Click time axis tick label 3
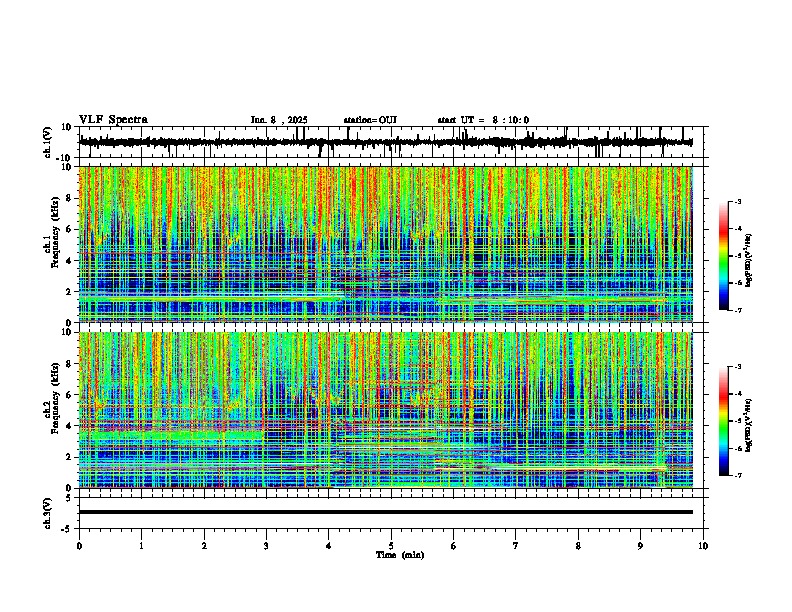The height and width of the screenshot is (612, 792). (x=267, y=546)
